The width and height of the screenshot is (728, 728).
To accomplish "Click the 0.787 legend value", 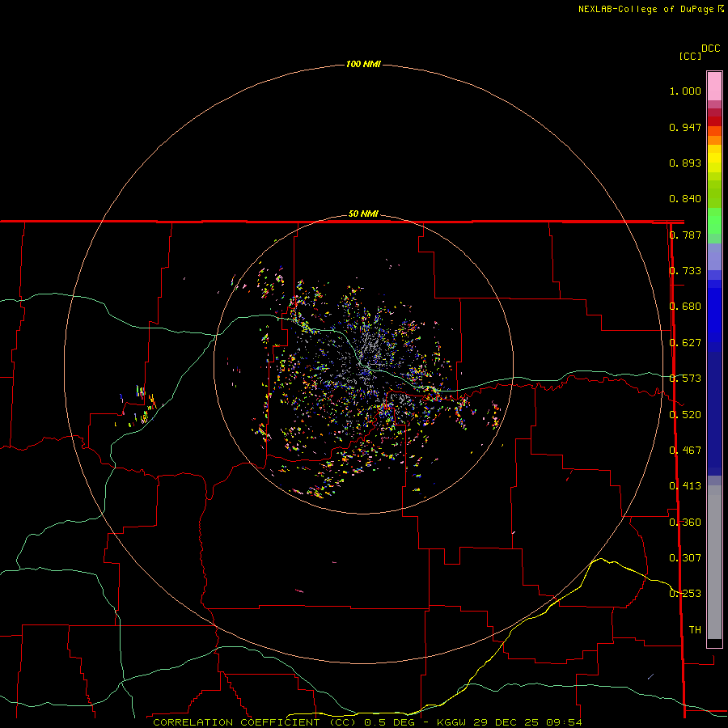I will 685,235.
